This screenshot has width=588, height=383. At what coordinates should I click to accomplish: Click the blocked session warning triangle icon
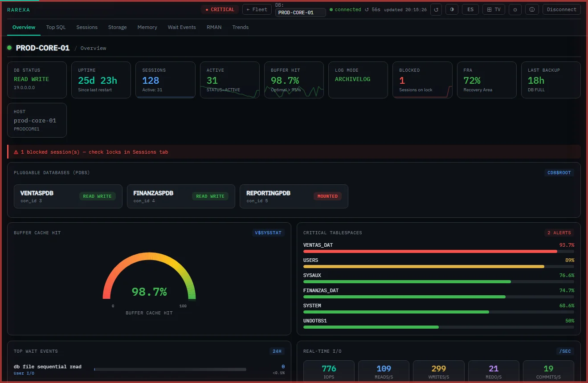(16, 152)
